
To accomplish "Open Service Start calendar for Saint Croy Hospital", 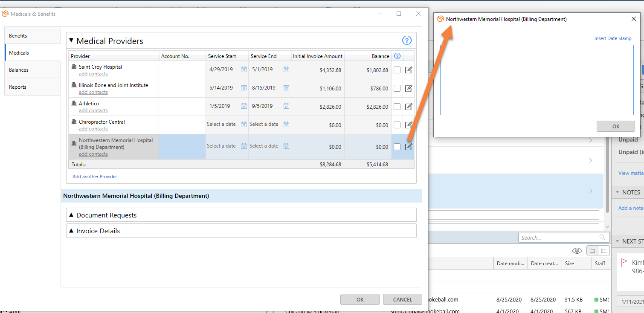I will pos(244,70).
